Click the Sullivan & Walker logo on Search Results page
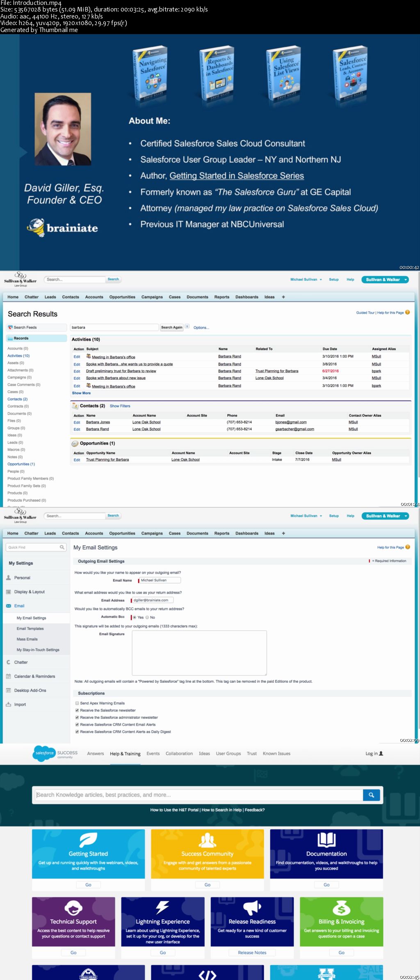The width and height of the screenshot is (420, 980). (21, 280)
